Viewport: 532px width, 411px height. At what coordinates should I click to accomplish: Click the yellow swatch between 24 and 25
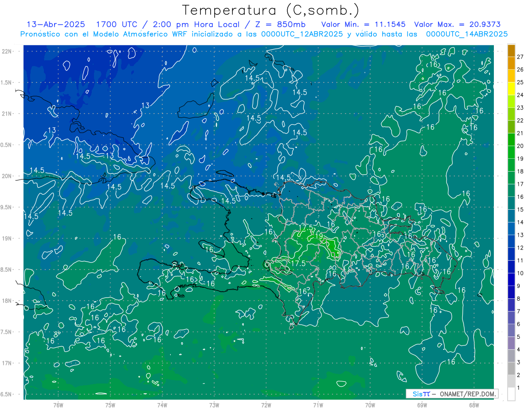(x=511, y=89)
